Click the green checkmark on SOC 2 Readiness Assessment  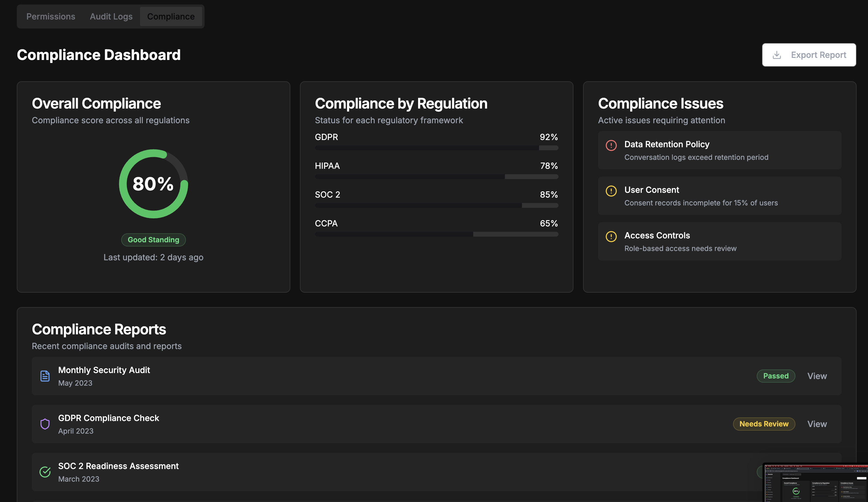coord(45,472)
